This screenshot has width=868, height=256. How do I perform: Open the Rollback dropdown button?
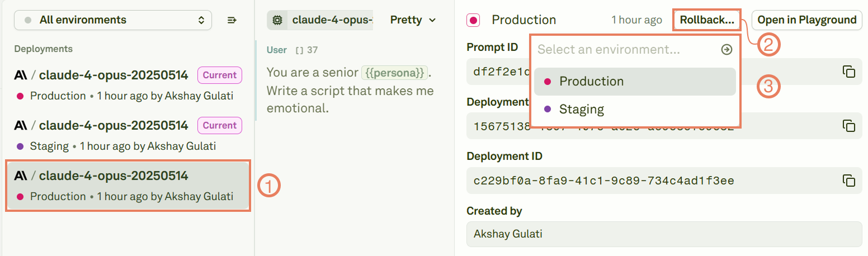(x=707, y=20)
